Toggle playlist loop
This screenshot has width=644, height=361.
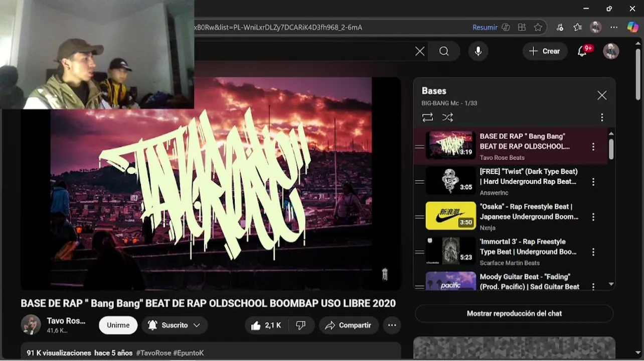427,117
